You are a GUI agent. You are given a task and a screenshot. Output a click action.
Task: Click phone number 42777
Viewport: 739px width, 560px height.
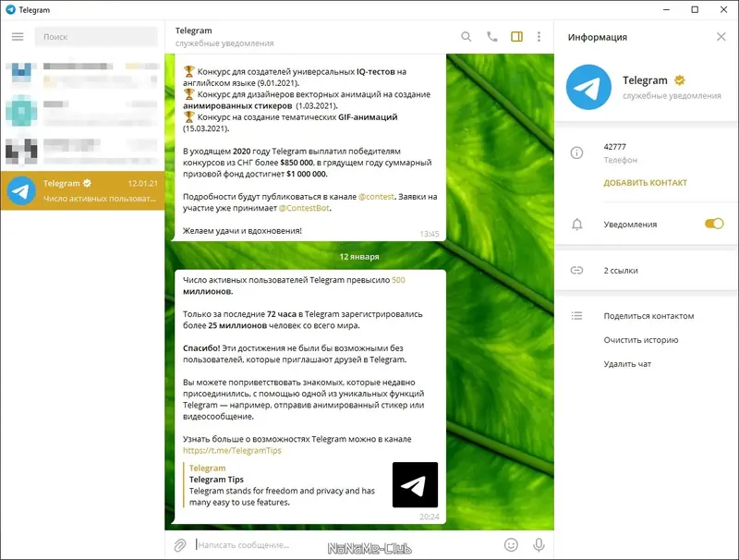(614, 147)
